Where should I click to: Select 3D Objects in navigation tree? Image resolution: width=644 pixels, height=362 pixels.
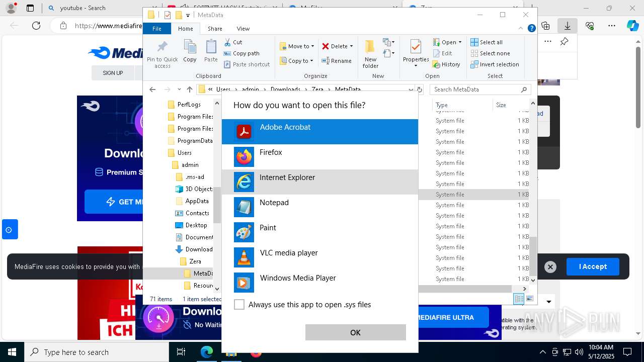pyautogui.click(x=194, y=189)
